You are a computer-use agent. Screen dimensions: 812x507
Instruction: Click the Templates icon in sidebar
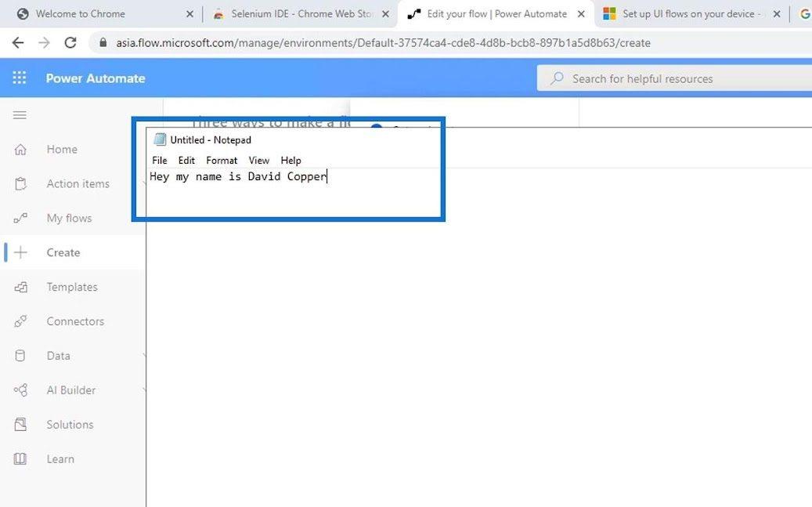pos(20,287)
